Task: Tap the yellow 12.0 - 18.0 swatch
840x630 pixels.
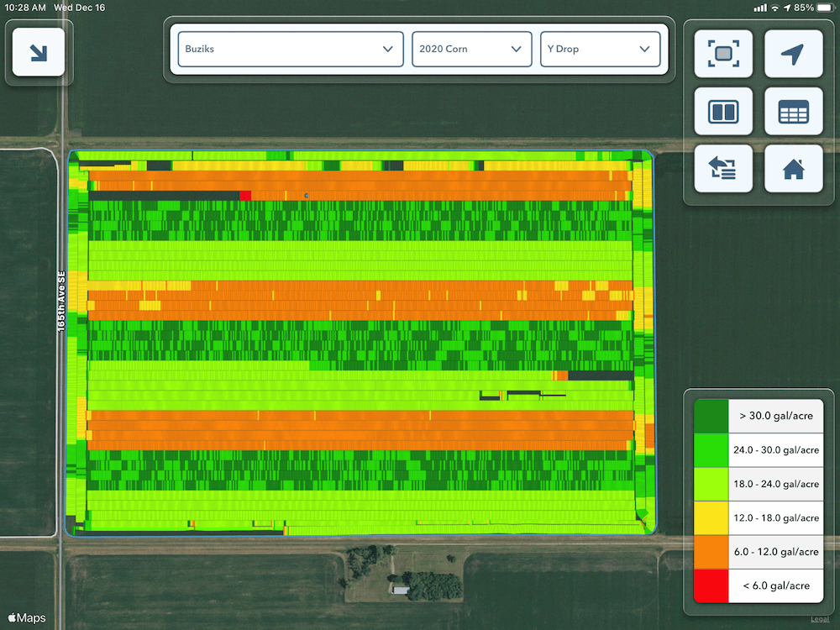Action: click(711, 517)
